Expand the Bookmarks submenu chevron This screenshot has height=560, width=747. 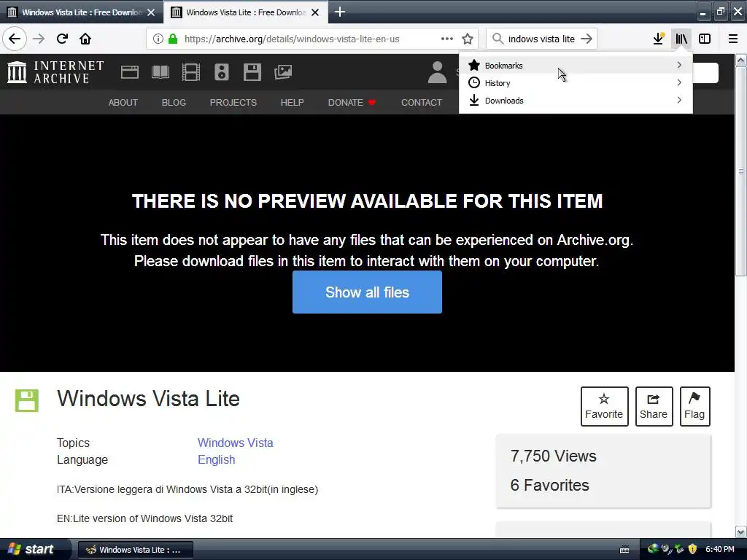679,65
